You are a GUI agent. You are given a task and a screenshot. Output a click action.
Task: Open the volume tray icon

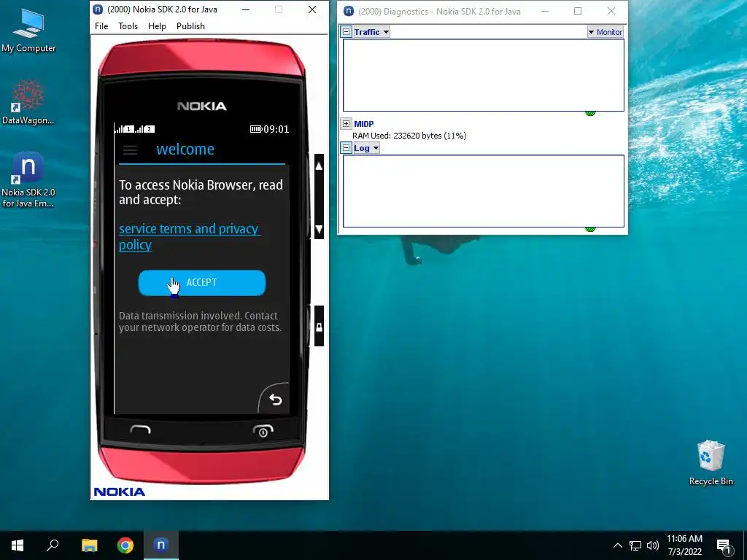pos(653,545)
